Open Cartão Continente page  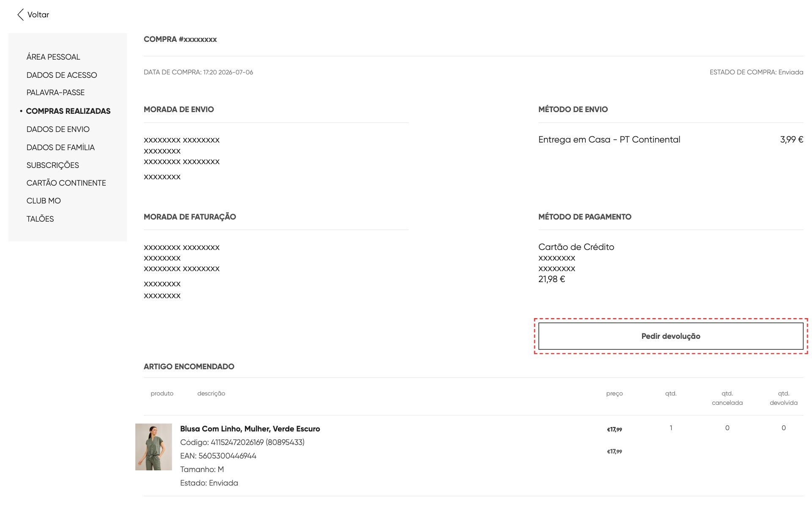coord(66,183)
